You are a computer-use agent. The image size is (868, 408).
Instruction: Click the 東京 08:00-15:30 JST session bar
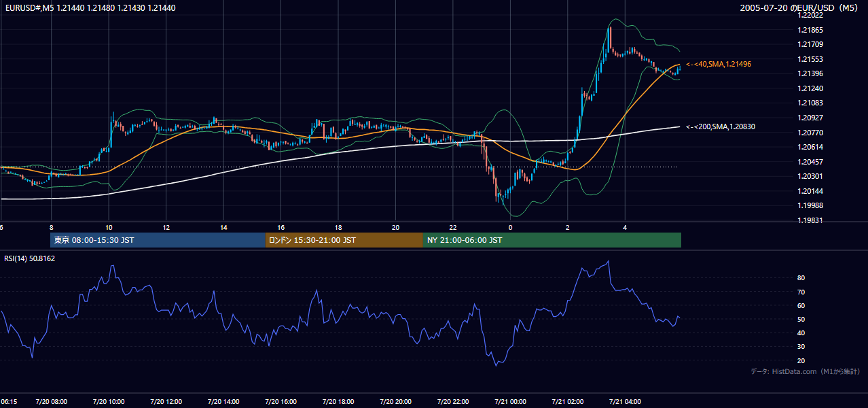[x=158, y=240]
